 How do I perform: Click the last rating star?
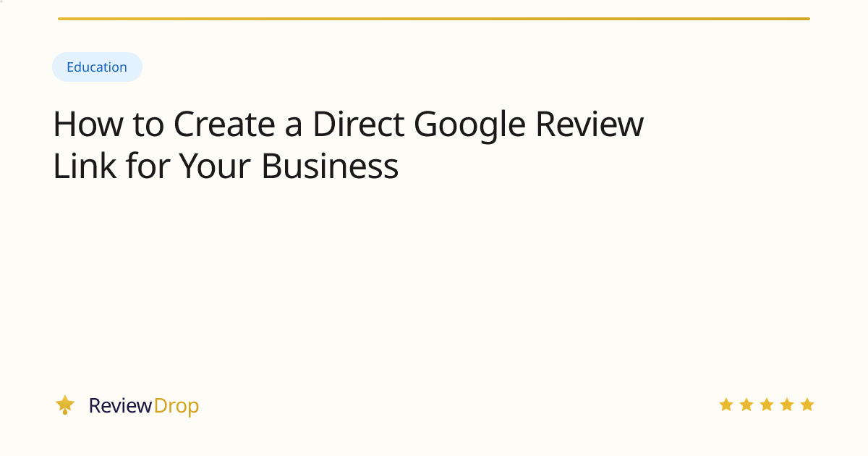point(807,405)
